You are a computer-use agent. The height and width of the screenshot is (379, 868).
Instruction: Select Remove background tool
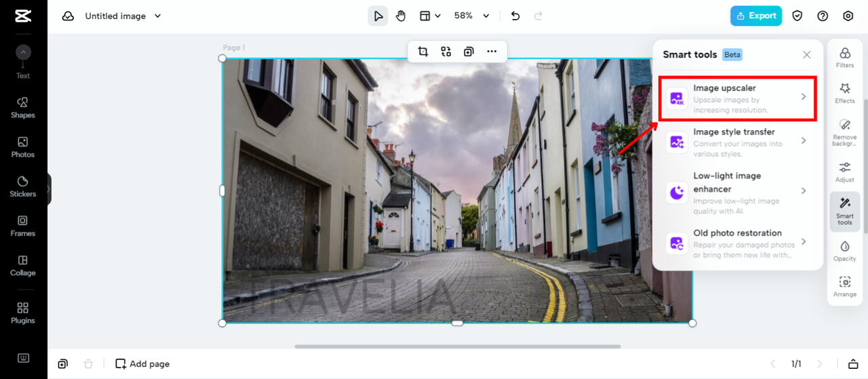[x=845, y=131]
